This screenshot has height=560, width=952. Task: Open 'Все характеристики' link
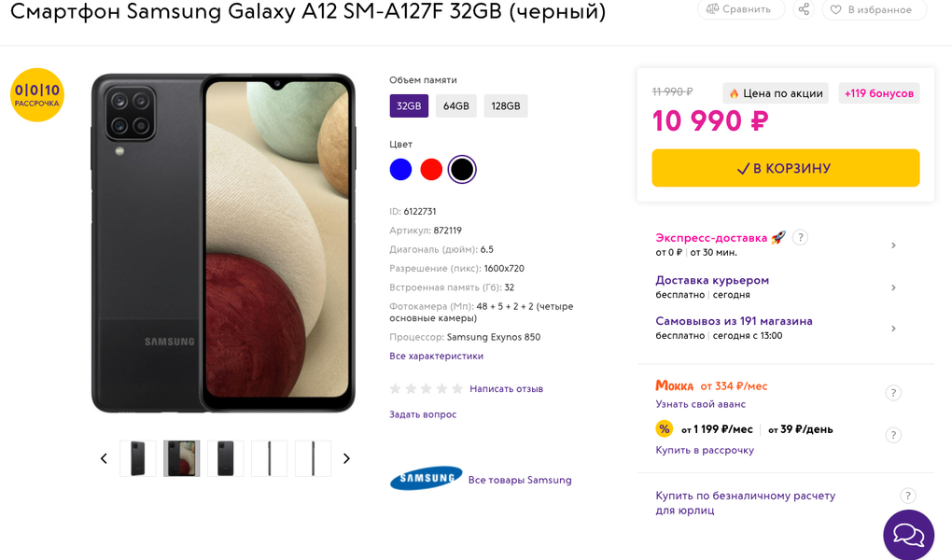point(436,356)
